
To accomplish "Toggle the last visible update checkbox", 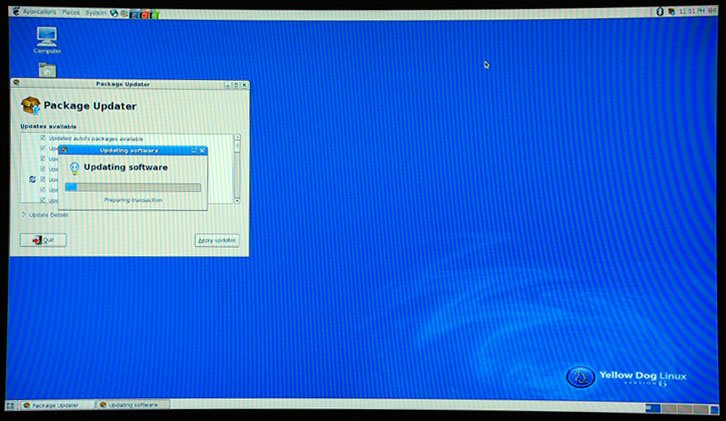I will pyautogui.click(x=42, y=201).
